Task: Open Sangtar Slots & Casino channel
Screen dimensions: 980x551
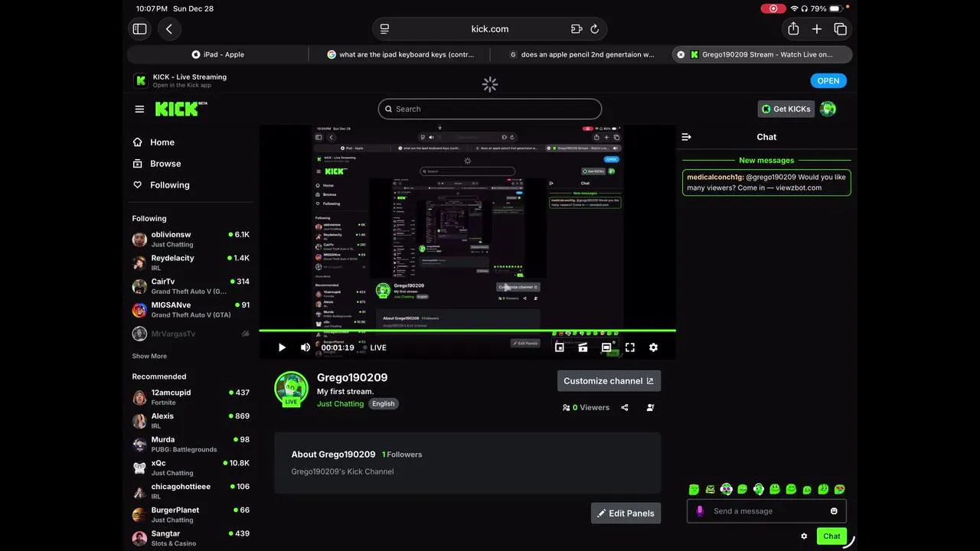Action: [191, 538]
